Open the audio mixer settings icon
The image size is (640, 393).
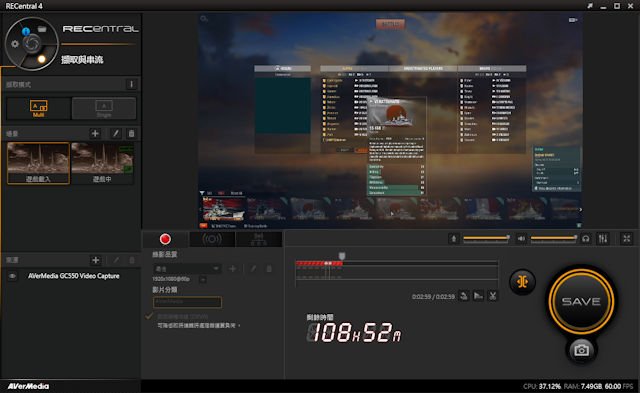[x=603, y=239]
